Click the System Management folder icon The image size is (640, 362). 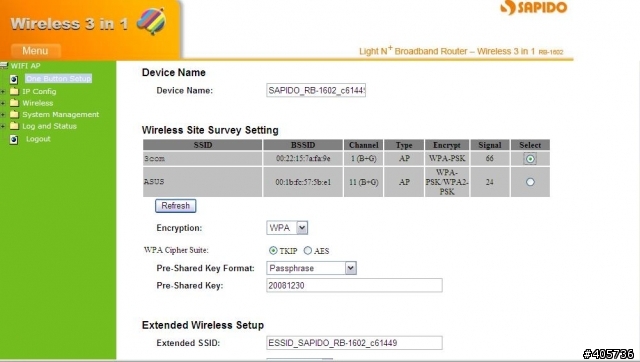coord(14,114)
